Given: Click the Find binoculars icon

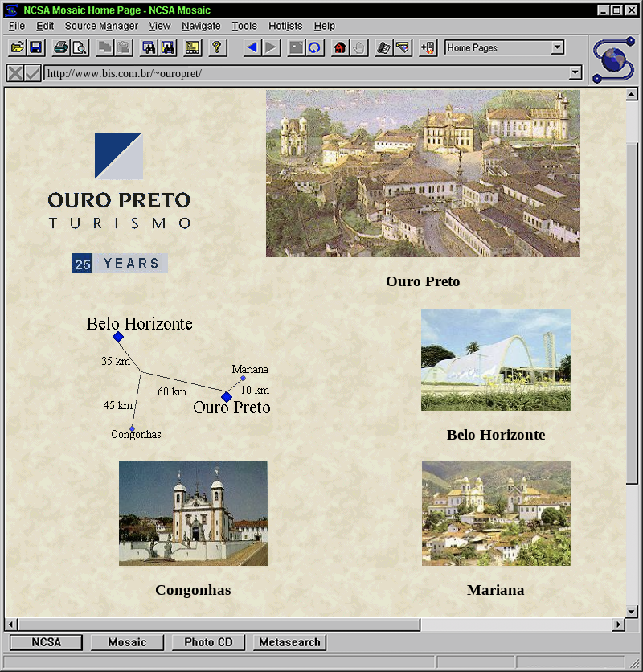Looking at the screenshot, I should (x=149, y=48).
